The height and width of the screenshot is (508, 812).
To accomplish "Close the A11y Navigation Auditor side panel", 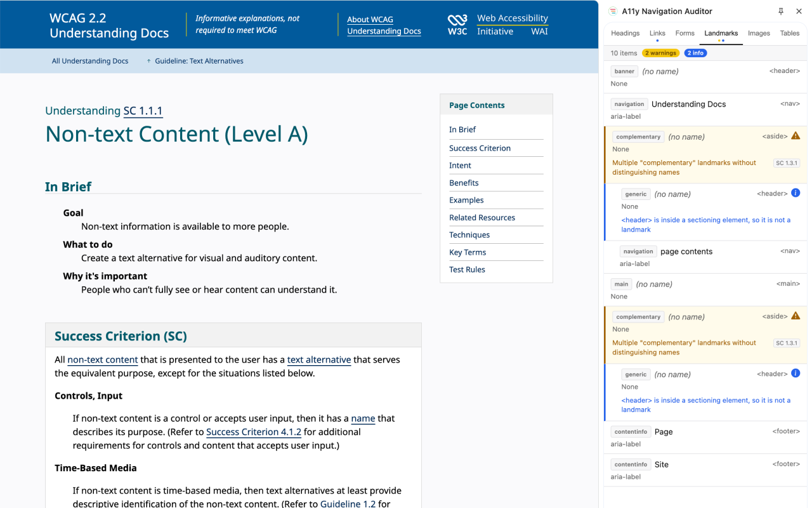I will [x=798, y=11].
